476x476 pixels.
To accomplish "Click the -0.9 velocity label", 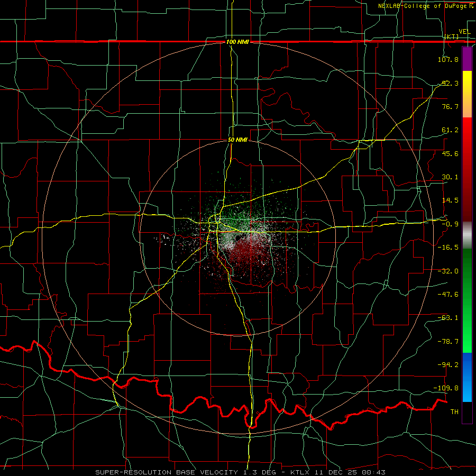I will pos(450,224).
